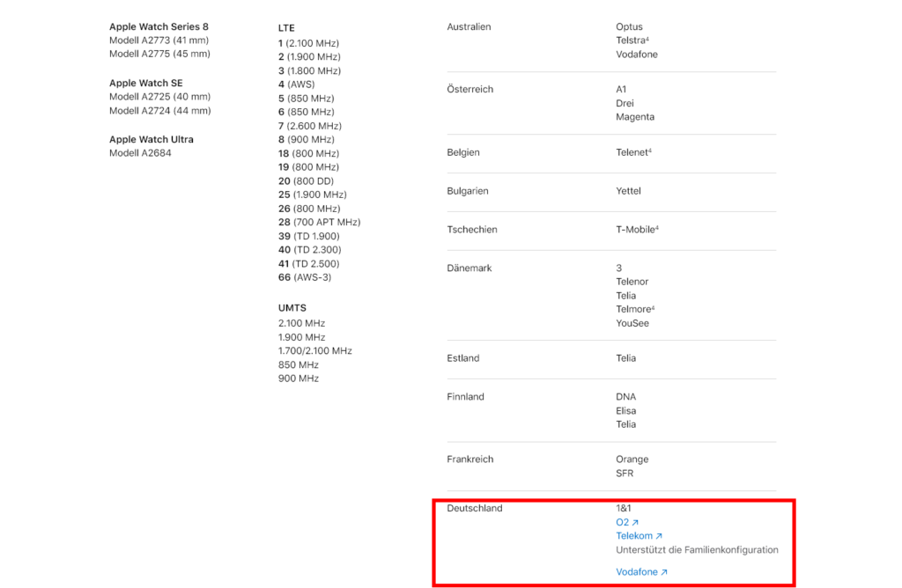
Task: Click the country name Tschechien
Action: pos(472,230)
